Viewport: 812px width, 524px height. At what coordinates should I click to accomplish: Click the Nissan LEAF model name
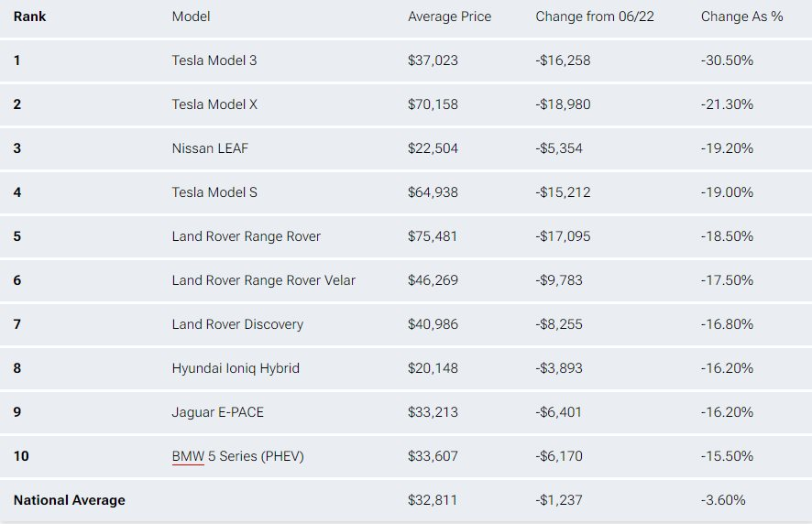coord(210,148)
